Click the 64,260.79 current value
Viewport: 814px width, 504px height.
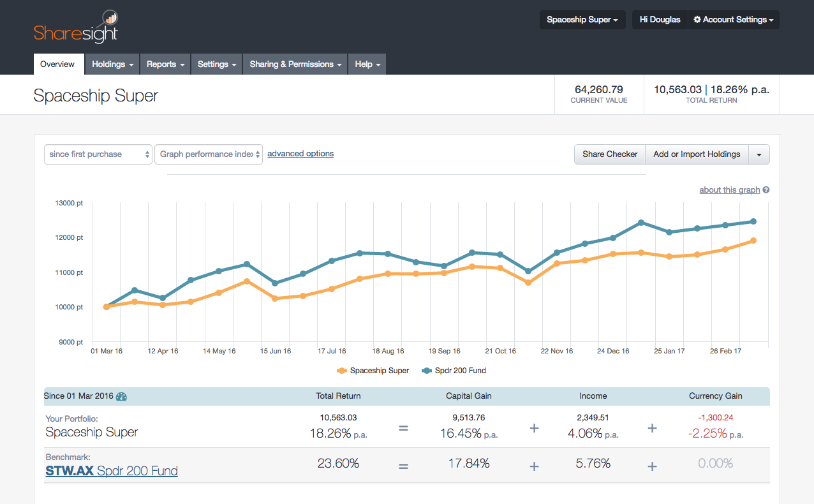[x=599, y=90]
